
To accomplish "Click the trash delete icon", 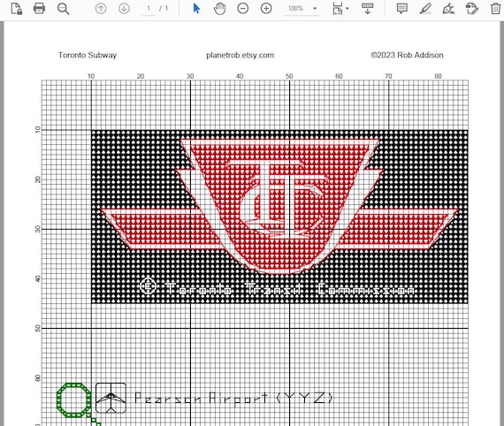I will point(495,8).
